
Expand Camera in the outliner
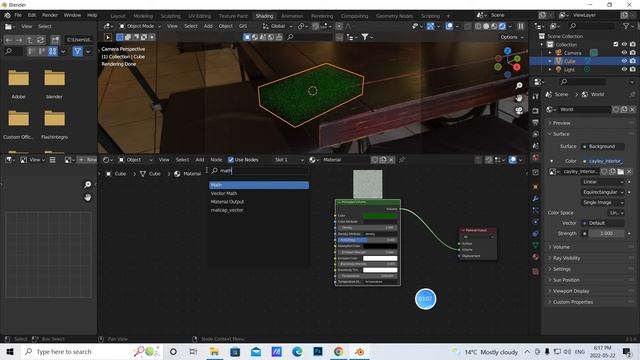pos(550,53)
